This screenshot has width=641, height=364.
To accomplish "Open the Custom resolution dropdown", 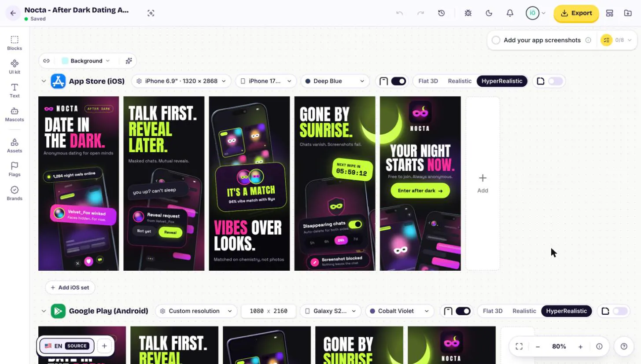I will 196,311.
